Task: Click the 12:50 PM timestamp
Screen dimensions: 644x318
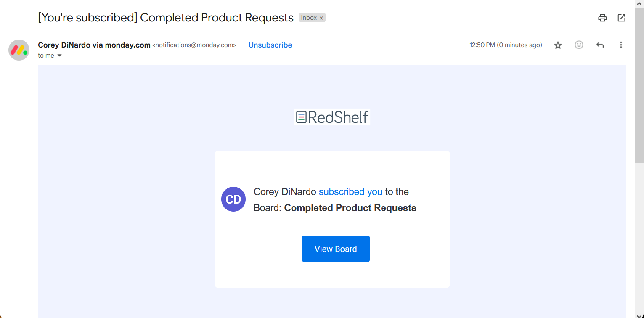Action: pyautogui.click(x=506, y=45)
